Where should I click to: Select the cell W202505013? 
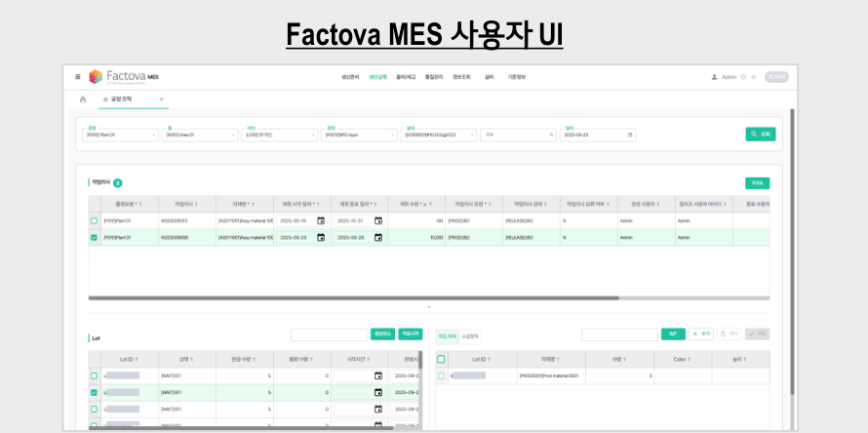point(187,221)
